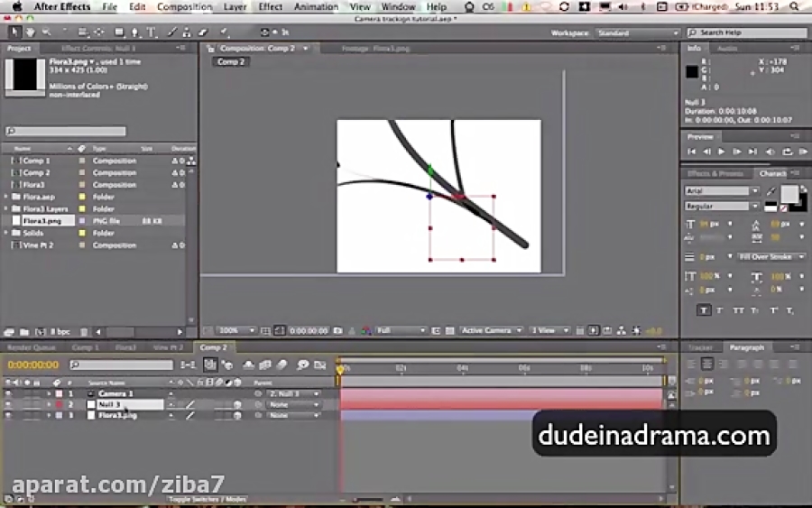Select the Rectangle shape tool
The width and height of the screenshot is (812, 508).
[120, 32]
